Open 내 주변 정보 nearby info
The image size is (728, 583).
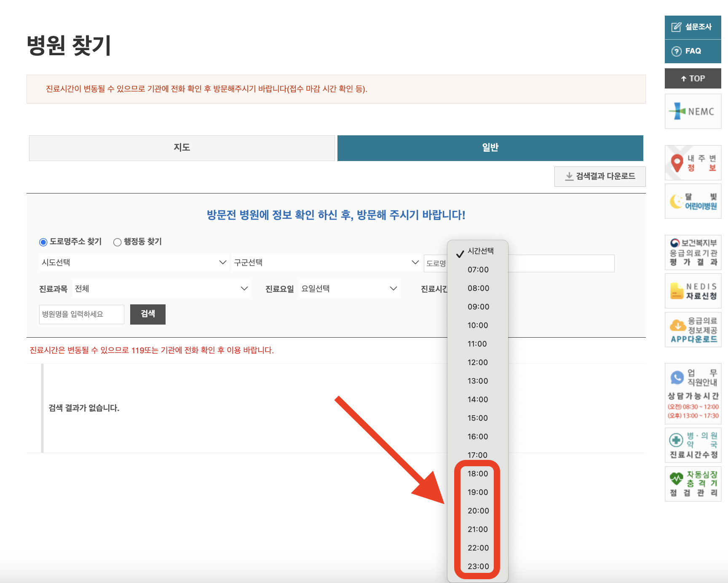pyautogui.click(x=693, y=163)
